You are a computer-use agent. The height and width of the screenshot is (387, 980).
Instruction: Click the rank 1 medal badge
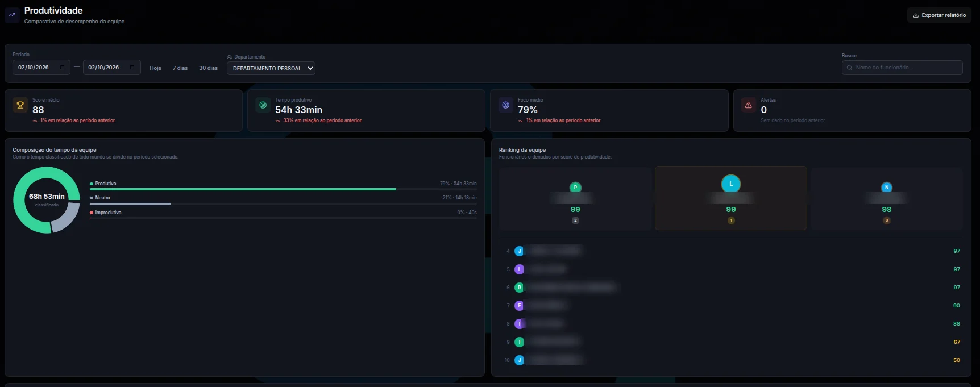731,220
